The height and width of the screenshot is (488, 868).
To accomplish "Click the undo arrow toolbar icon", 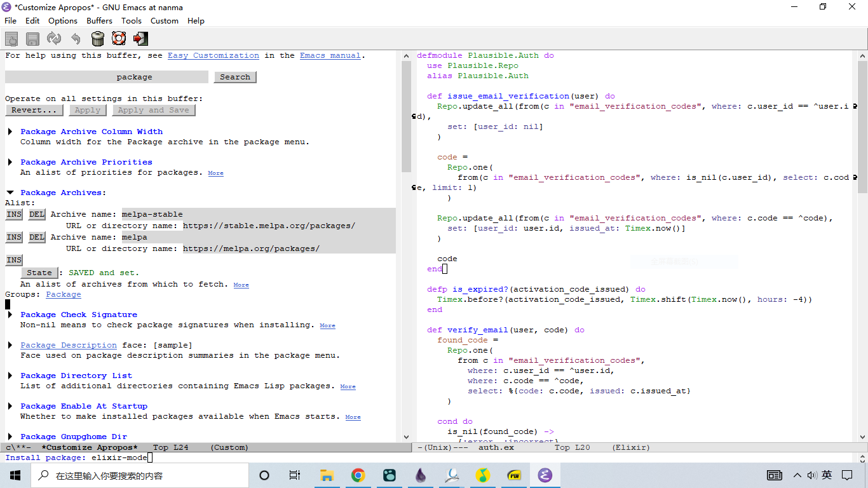I will (x=76, y=39).
